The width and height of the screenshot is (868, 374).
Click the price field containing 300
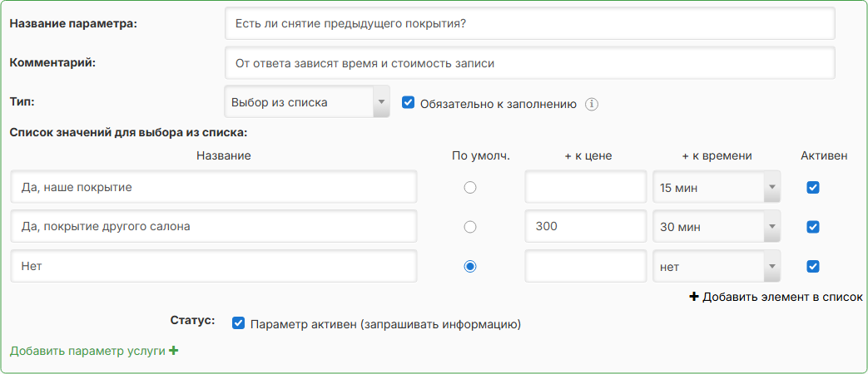586,227
